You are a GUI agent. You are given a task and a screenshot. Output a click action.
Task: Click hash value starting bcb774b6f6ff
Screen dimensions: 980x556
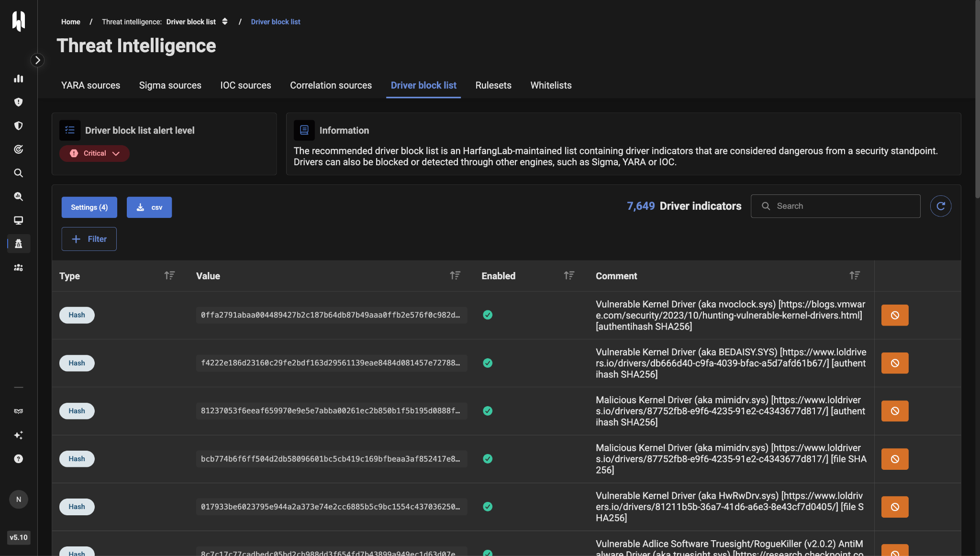pos(331,459)
